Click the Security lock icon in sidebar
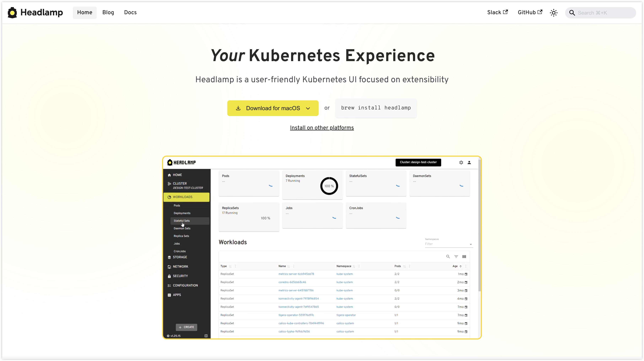Screen dimensions: 644x361 click(x=169, y=276)
